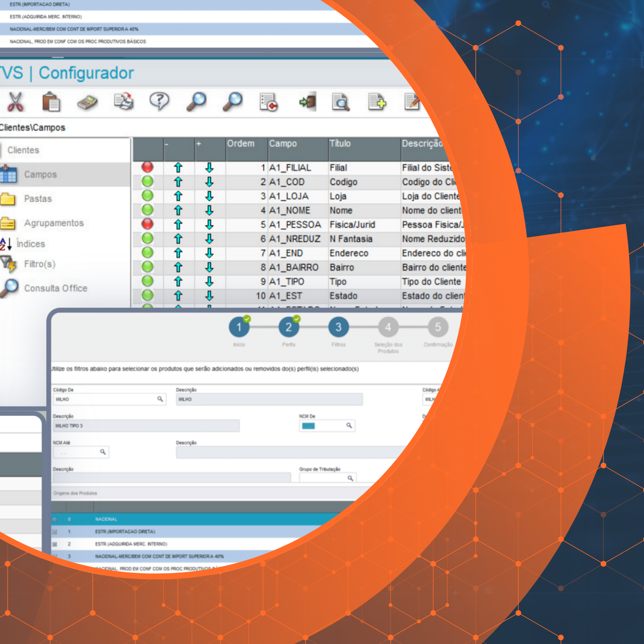Image resolution: width=644 pixels, height=644 pixels.
Task: Click the Help question mark bubble icon
Action: [159, 101]
